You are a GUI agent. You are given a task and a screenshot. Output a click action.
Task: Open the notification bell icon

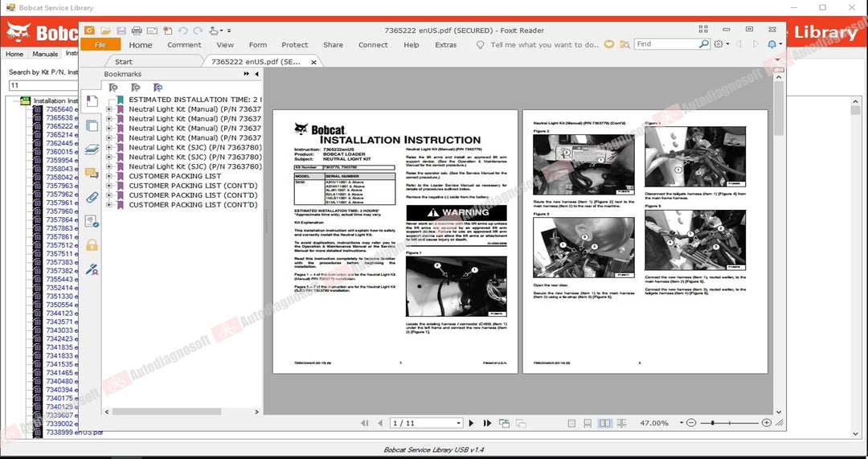click(772, 44)
